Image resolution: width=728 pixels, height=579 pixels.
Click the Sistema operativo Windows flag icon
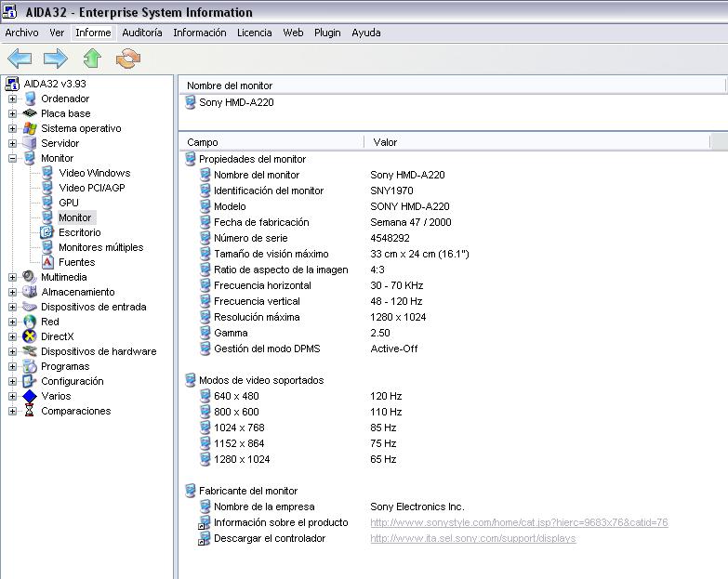(x=30, y=128)
